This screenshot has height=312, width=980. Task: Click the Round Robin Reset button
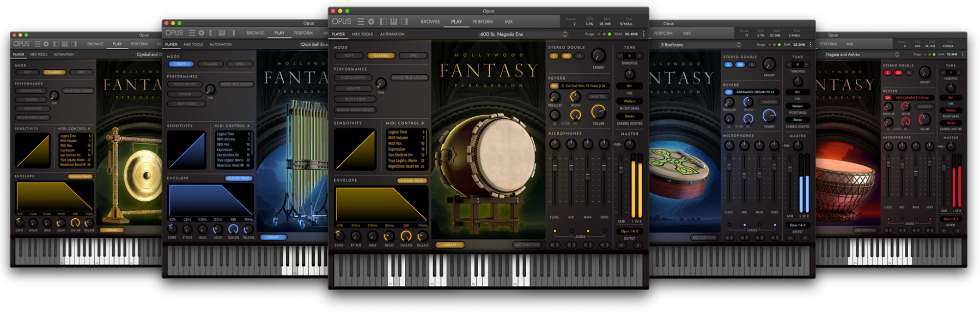(x=355, y=110)
